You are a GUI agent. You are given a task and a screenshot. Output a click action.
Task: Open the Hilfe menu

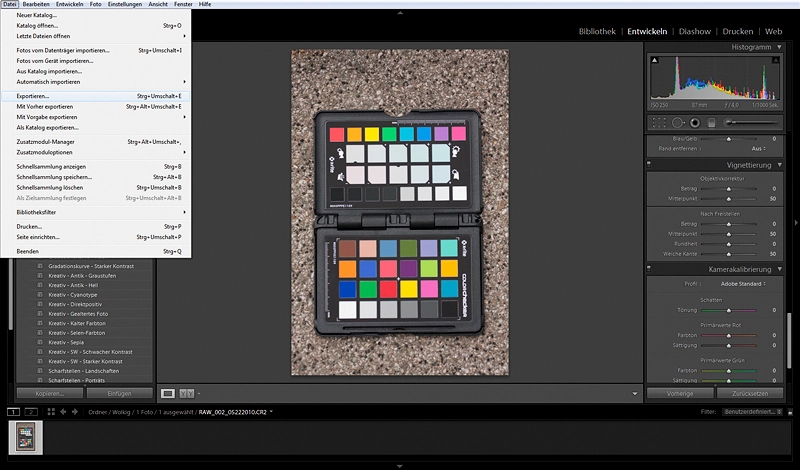pos(205,4)
